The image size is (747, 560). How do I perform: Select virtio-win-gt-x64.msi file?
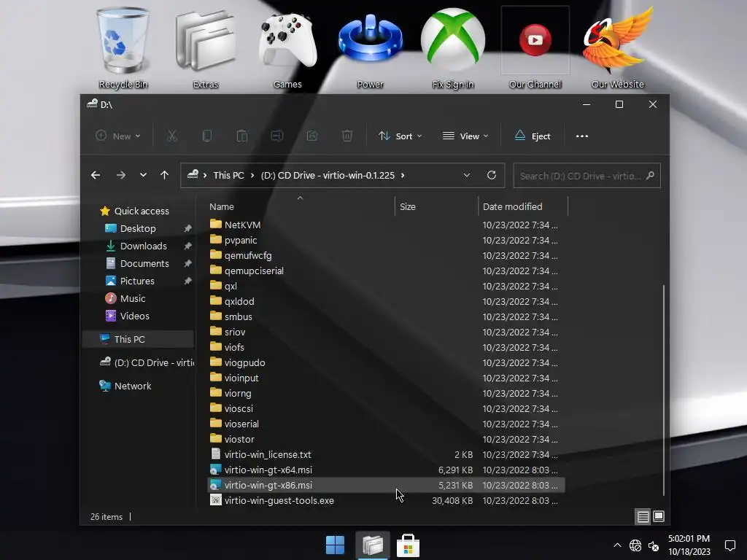[x=386, y=470]
